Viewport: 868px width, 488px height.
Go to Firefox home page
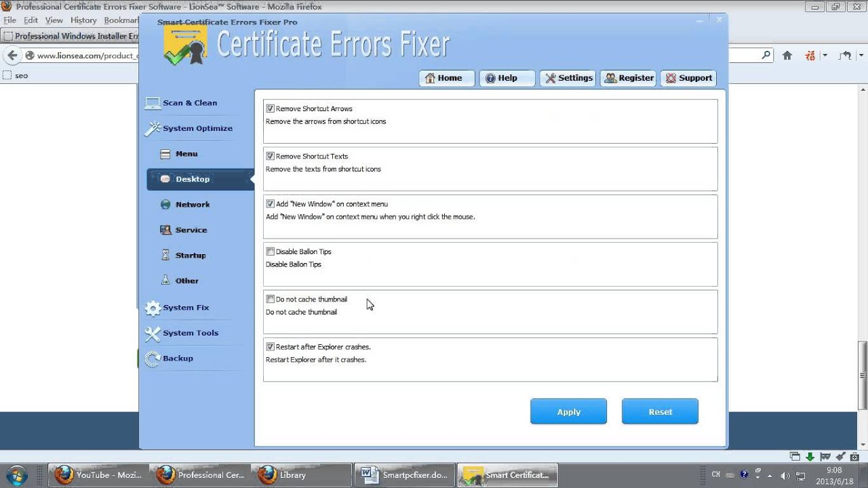click(x=787, y=56)
